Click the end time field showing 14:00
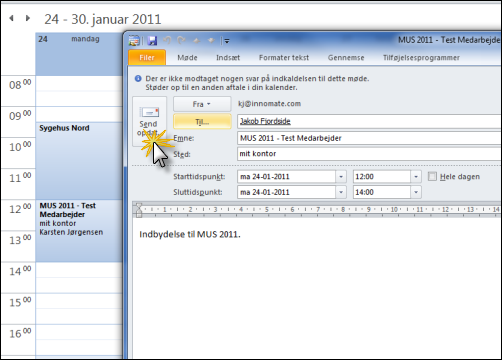 [x=382, y=192]
